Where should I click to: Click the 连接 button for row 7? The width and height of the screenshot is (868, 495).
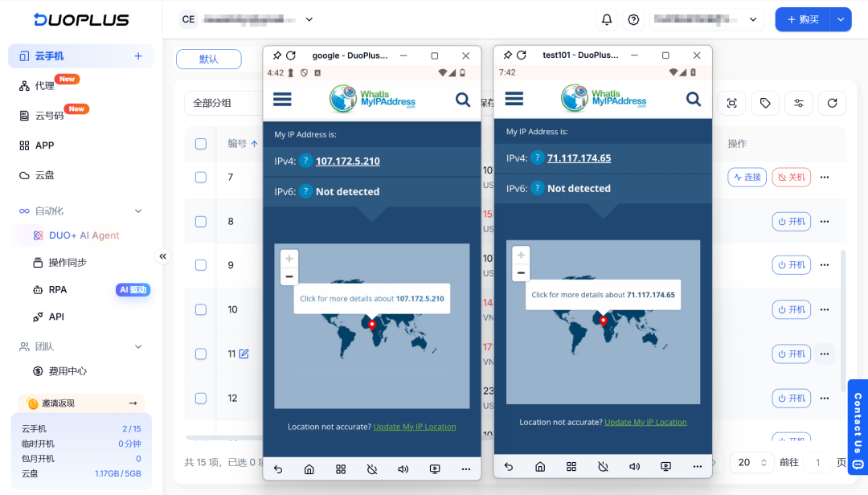tap(747, 177)
